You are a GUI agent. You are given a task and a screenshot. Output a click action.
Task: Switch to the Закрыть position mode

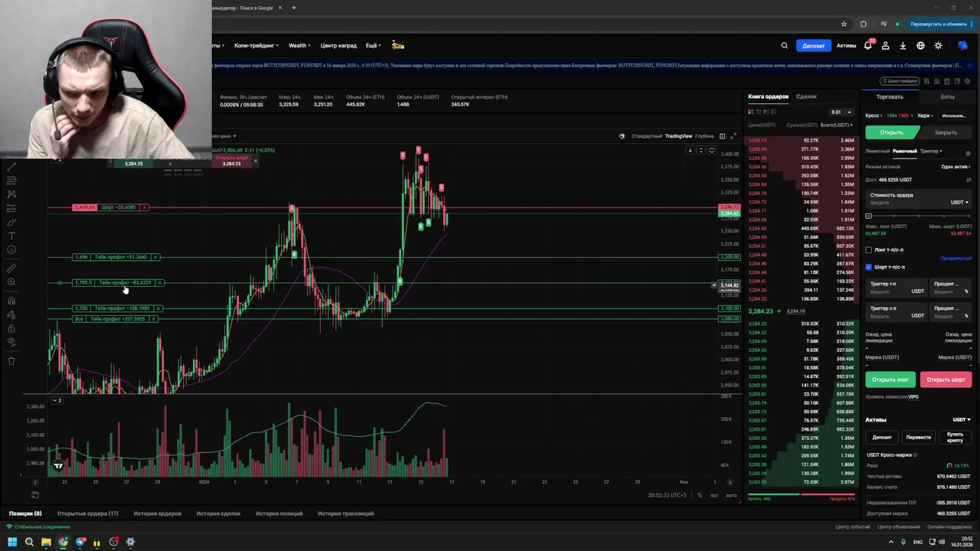(946, 132)
